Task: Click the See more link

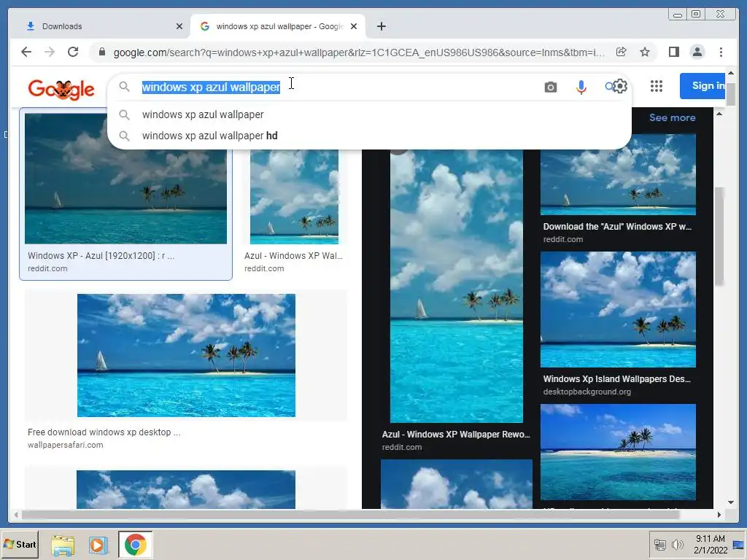Action: [672, 117]
